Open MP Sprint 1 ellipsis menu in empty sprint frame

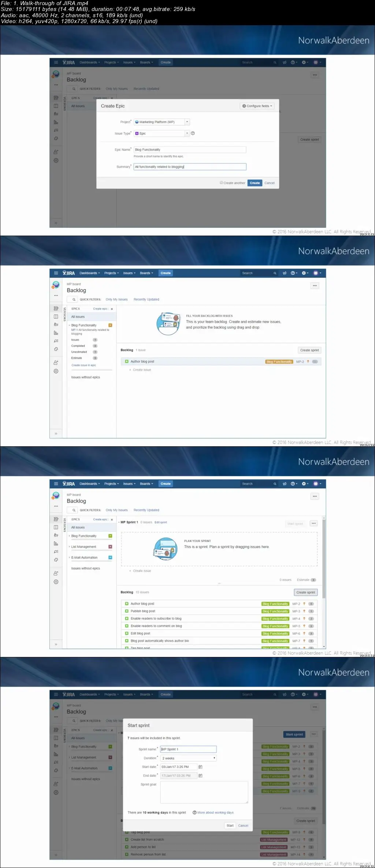pos(314,524)
